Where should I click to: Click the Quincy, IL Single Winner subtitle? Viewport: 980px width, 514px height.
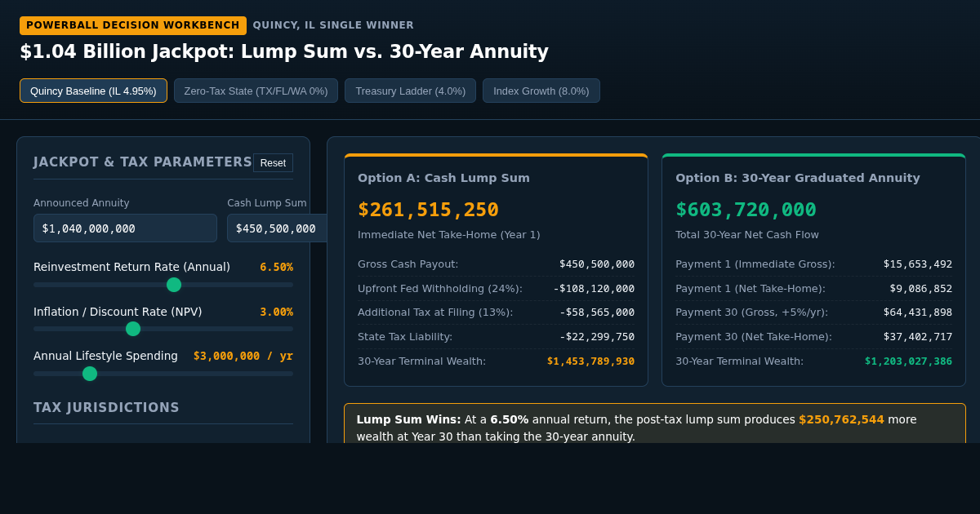tap(333, 25)
